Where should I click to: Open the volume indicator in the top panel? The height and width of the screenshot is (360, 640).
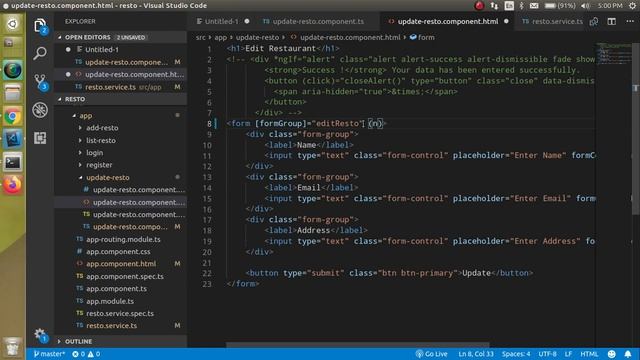[585, 6]
